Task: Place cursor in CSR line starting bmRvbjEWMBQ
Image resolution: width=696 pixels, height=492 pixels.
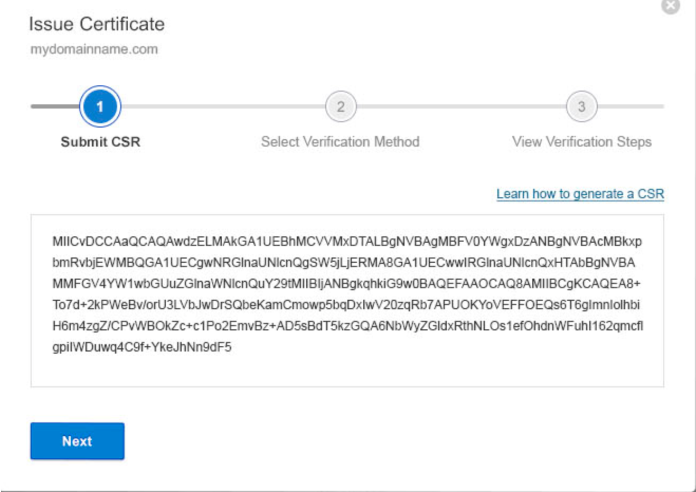Action: (344, 263)
